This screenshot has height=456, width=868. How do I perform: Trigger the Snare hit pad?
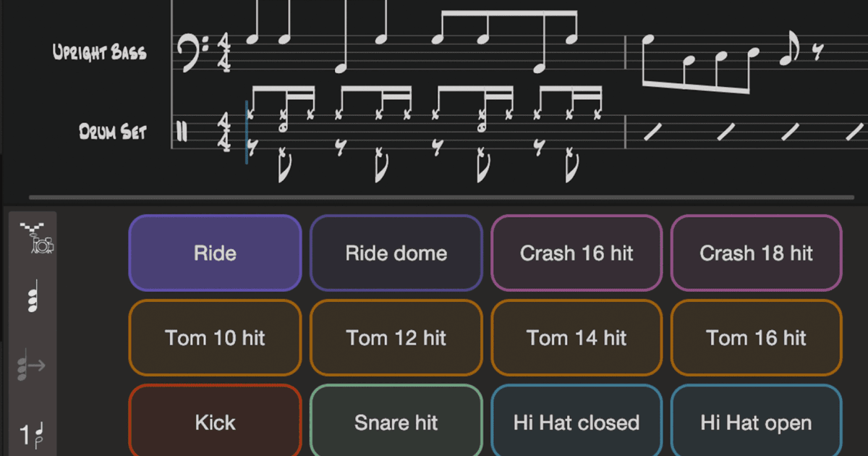[396, 422]
